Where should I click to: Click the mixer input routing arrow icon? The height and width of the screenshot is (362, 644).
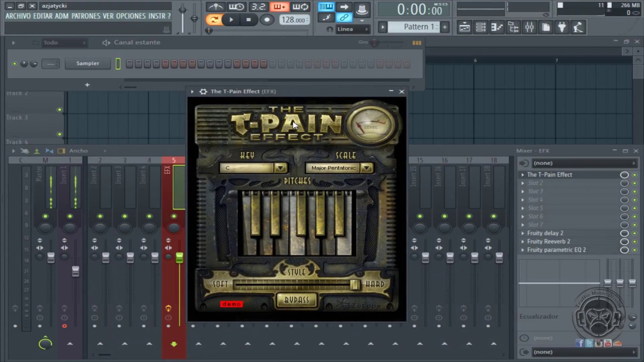point(524,163)
